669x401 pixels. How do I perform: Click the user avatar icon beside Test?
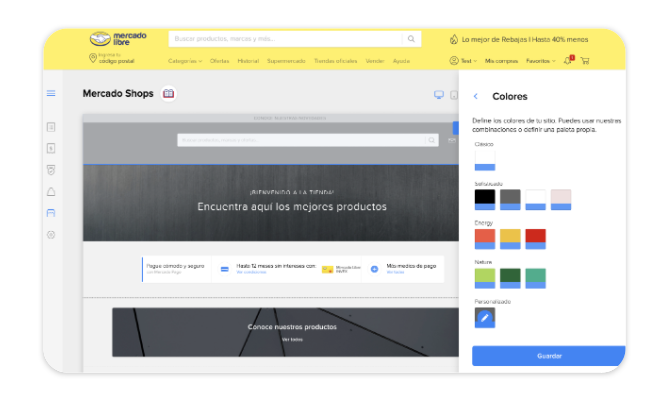(454, 61)
